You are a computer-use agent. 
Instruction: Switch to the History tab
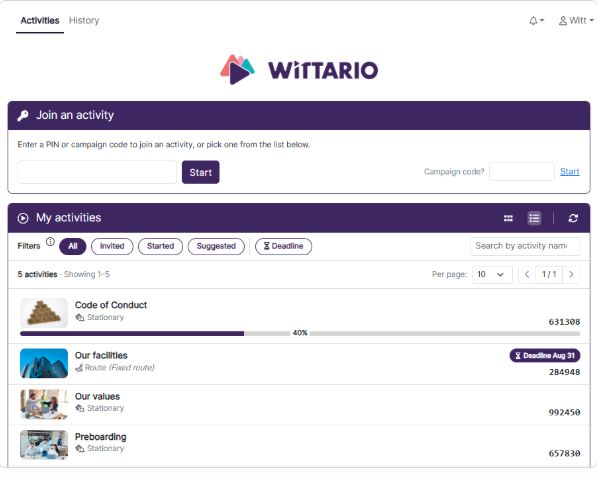[x=84, y=21]
